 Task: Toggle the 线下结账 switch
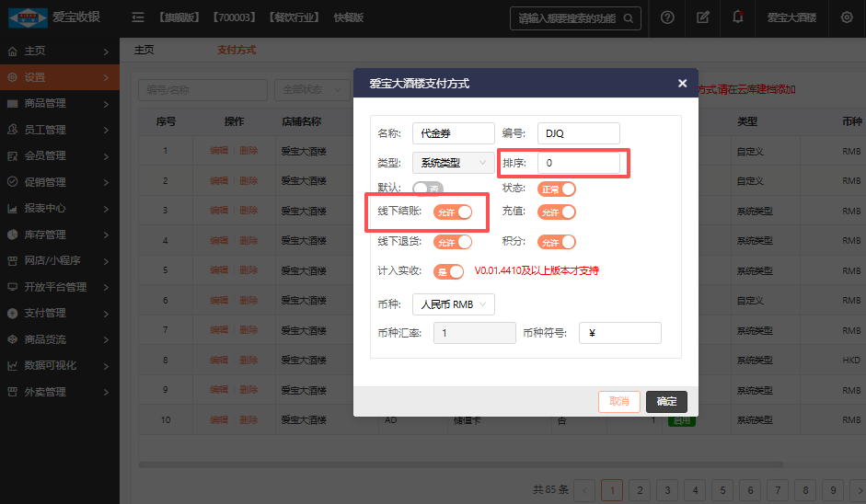[x=453, y=212]
